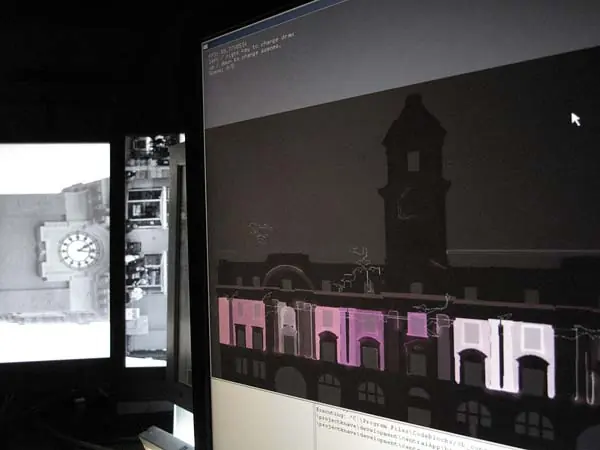
Task: Select the pink panel with arched window
Action: (x=366, y=338)
